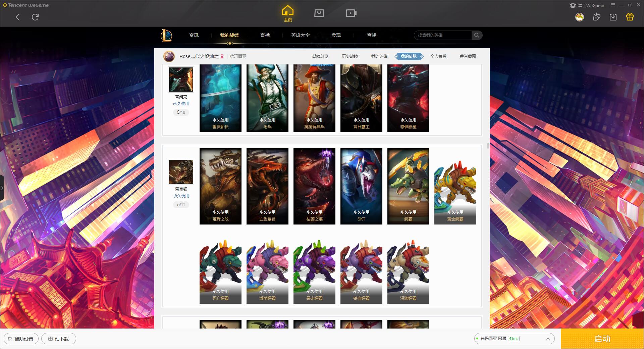The height and width of the screenshot is (349, 644).
Task: Open 辅助设置 settings button
Action: [x=21, y=339]
